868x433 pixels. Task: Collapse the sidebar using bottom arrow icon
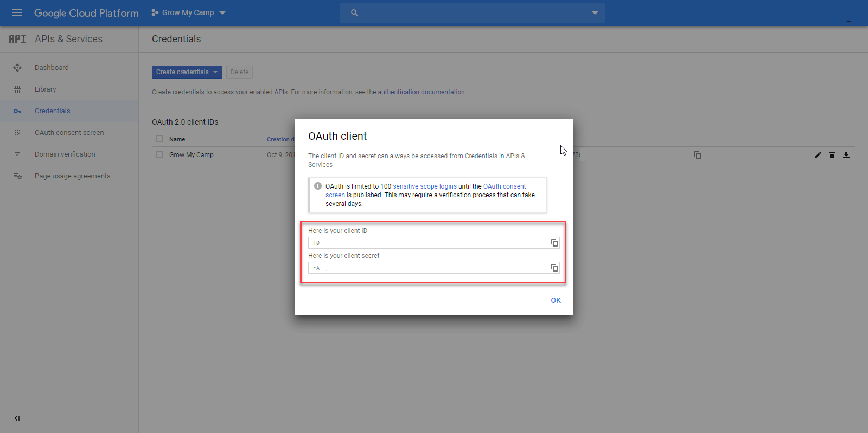coord(17,418)
